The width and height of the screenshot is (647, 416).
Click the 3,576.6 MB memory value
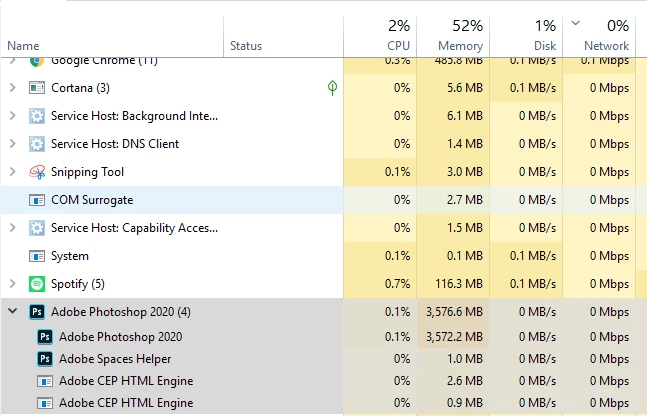(x=454, y=312)
